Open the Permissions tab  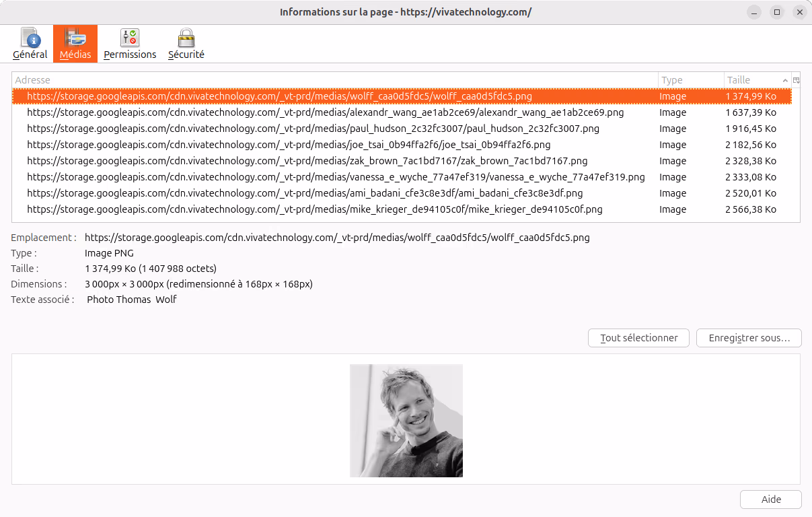pos(130,44)
